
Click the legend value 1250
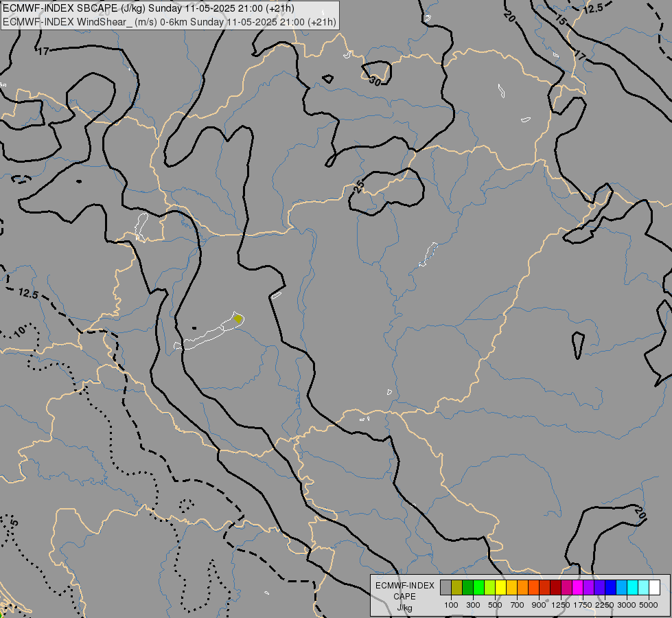point(561,605)
